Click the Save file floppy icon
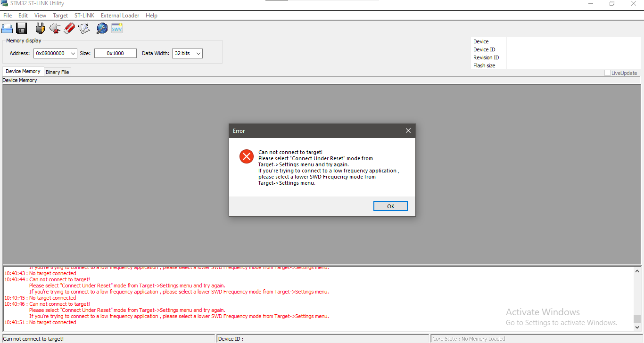The width and height of the screenshot is (644, 343). [22, 28]
